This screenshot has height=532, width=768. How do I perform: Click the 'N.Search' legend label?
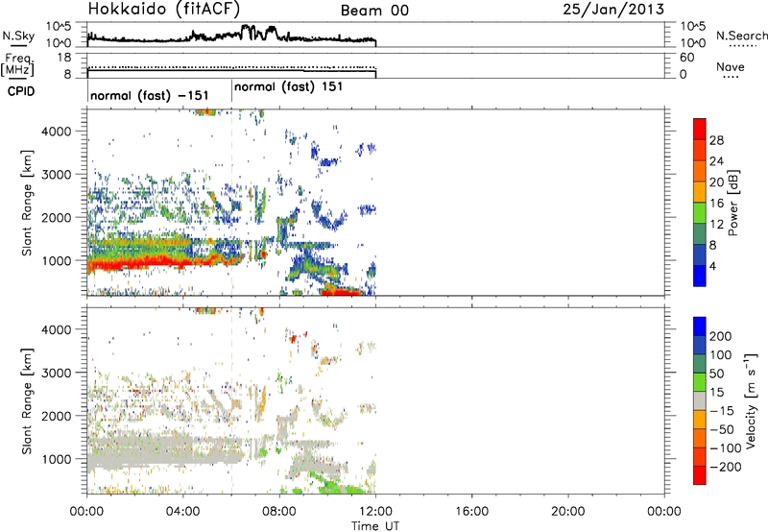(x=741, y=36)
